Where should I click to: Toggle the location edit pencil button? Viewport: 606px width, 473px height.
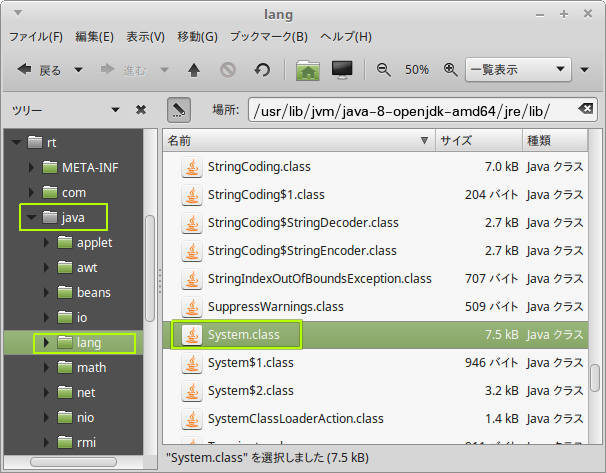[x=179, y=109]
